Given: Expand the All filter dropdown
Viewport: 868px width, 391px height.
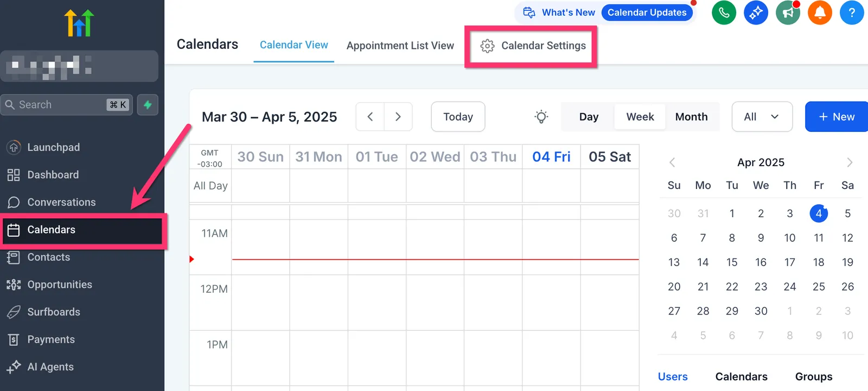Looking at the screenshot, I should 762,117.
